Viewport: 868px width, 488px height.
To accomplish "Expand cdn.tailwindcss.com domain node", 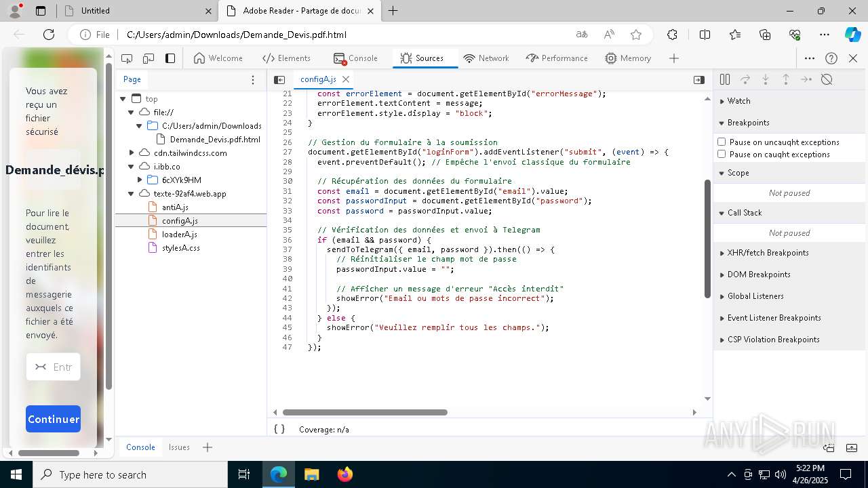I will [x=132, y=153].
